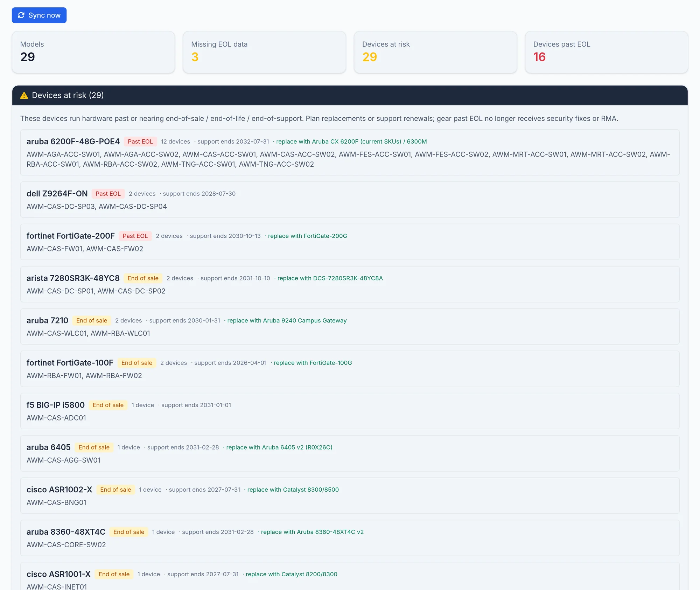Select the dell Z9264F-ON model name
Viewport: 700px width, 590px height.
click(x=57, y=194)
